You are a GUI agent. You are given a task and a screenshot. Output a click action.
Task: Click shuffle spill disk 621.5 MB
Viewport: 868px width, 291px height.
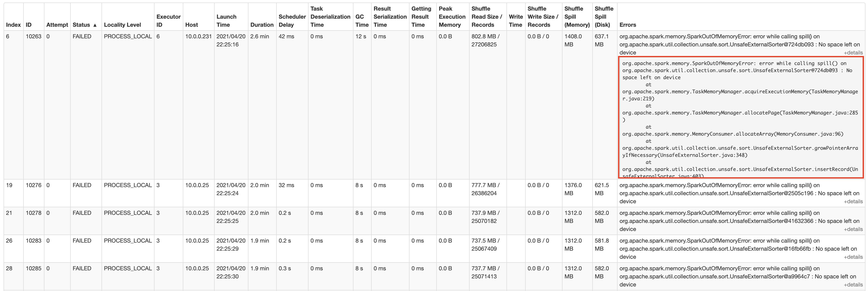coord(602,189)
